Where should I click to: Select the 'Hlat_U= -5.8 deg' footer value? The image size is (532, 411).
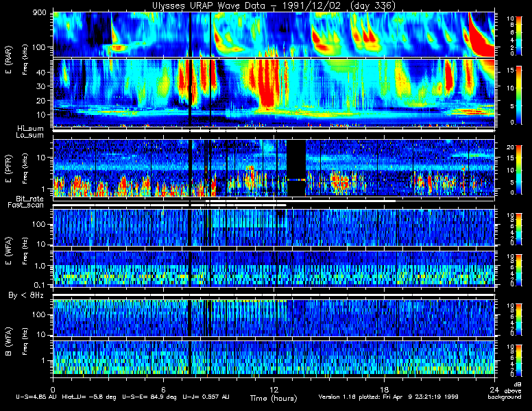click(89, 397)
